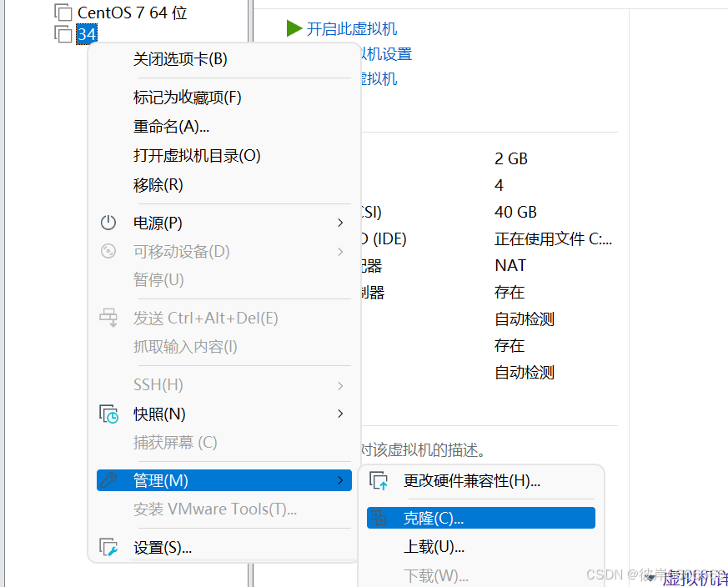Viewport: 728px width, 587px height.
Task: Expand the 快照(N) submenu arrow
Action: 340,414
